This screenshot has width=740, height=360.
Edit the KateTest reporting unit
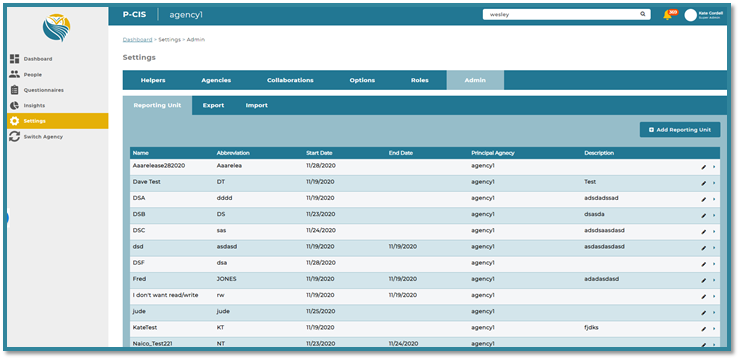coord(704,328)
